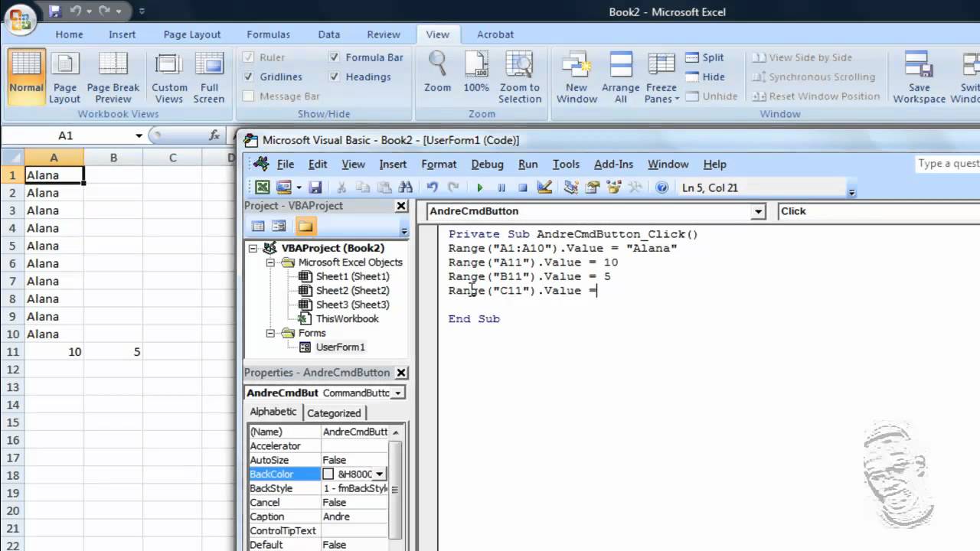This screenshot has height=551, width=980.
Task: Click the Caption property value Andre
Action: click(355, 517)
